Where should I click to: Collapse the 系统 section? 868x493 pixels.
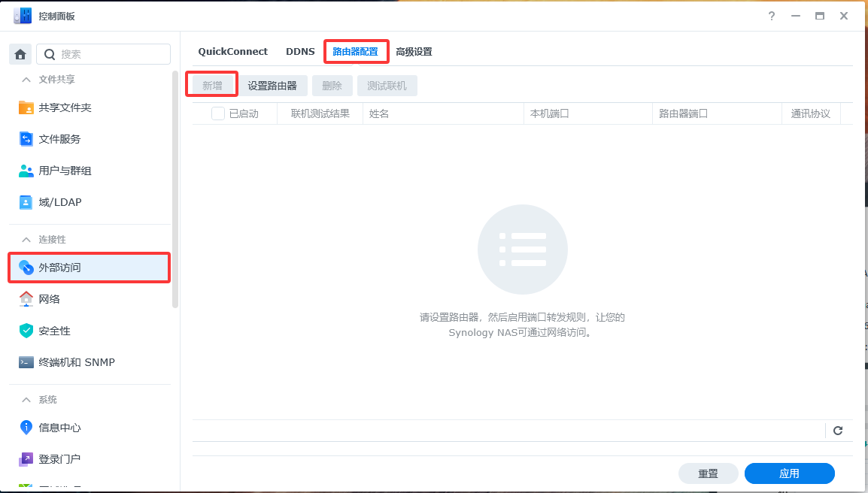26,400
